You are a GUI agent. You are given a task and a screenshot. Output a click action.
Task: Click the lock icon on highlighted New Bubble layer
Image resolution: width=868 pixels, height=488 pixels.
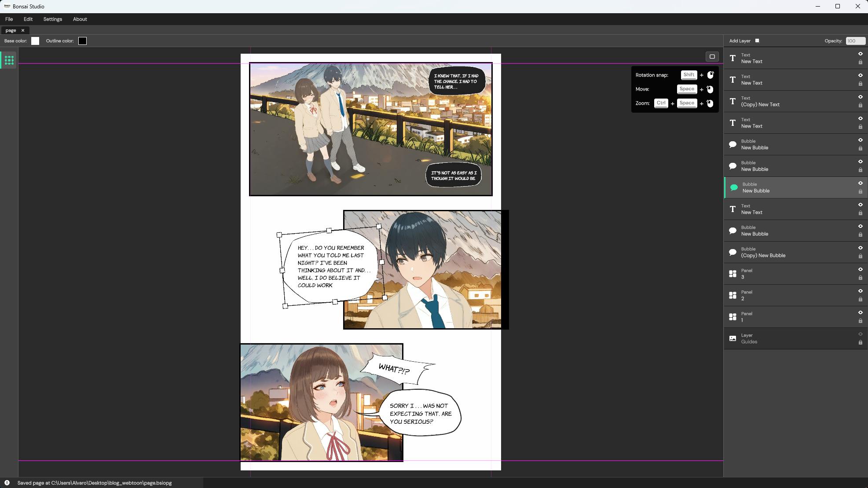coord(861,191)
